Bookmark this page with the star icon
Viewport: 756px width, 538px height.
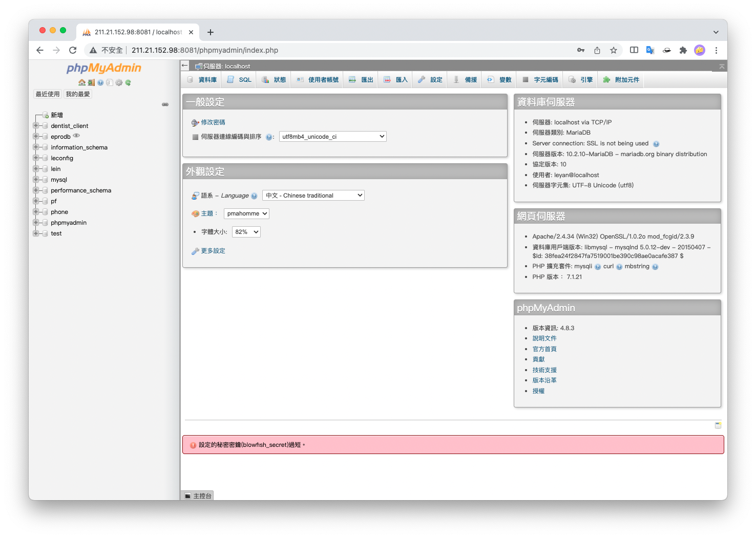[614, 50]
